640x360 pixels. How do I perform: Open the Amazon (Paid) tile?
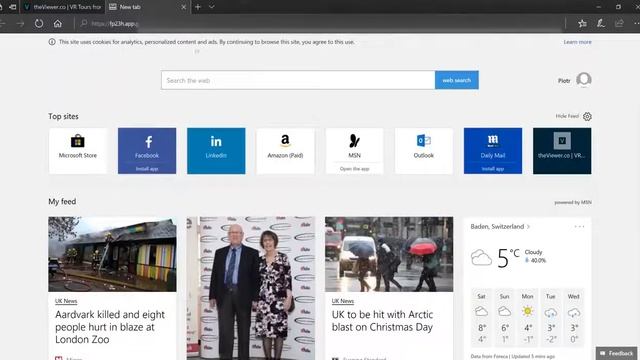coord(285,151)
